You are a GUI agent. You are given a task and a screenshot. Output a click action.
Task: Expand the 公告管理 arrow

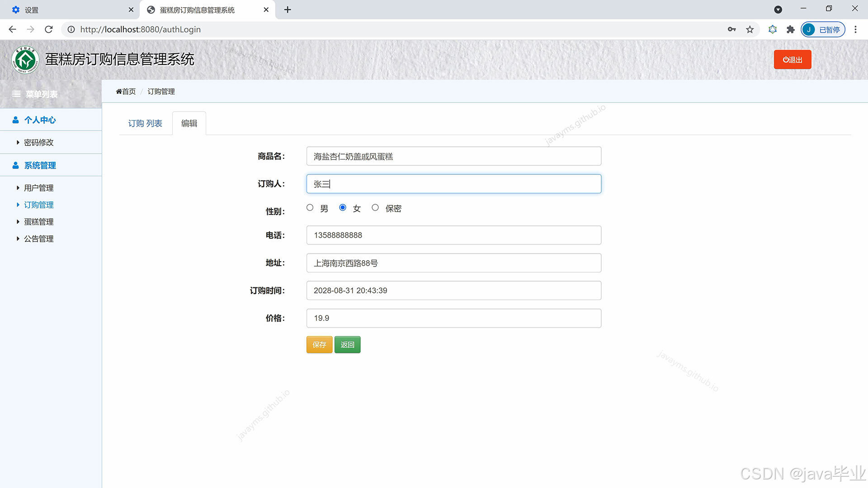18,239
